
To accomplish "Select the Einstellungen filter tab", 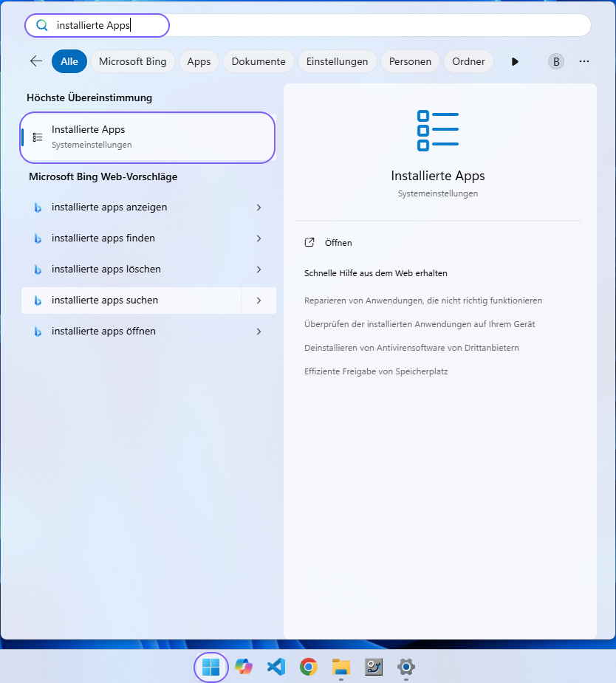I will pos(337,61).
